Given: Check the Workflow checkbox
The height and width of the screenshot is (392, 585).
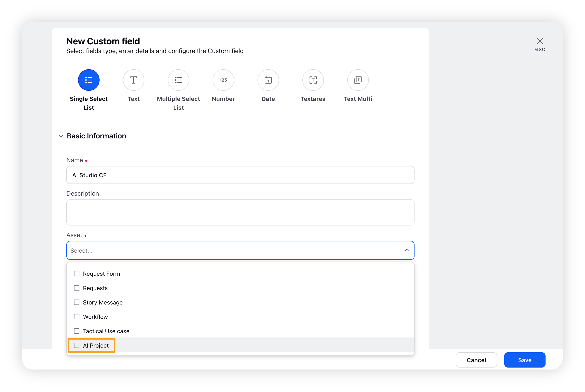Looking at the screenshot, I should pyautogui.click(x=77, y=316).
